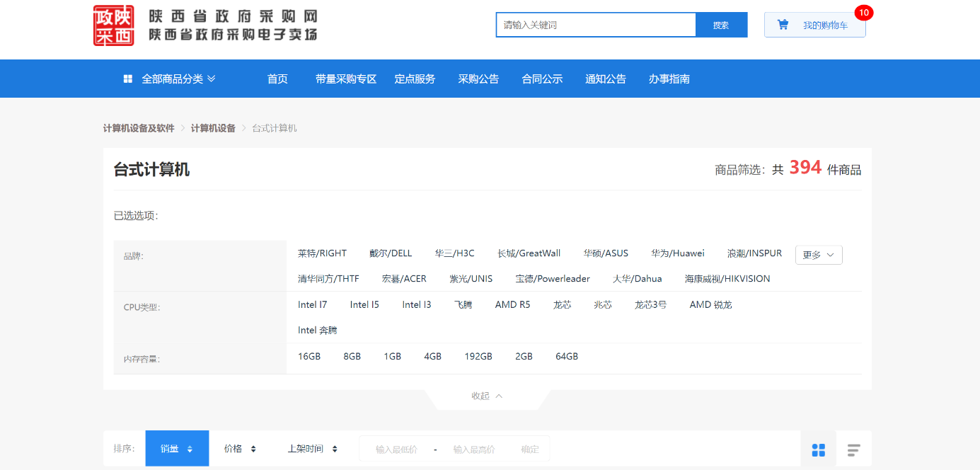This screenshot has height=470, width=980.
Task: Click the 搜索 search button
Action: pos(721,25)
